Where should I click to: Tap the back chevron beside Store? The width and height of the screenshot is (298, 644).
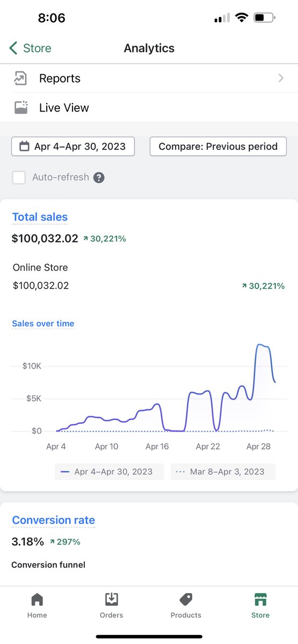click(x=13, y=48)
